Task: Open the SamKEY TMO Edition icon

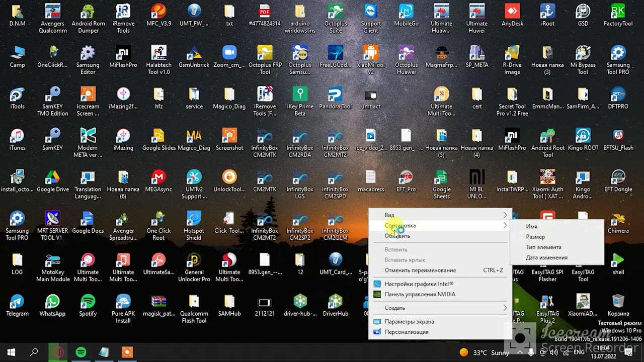Action: pyautogui.click(x=53, y=101)
